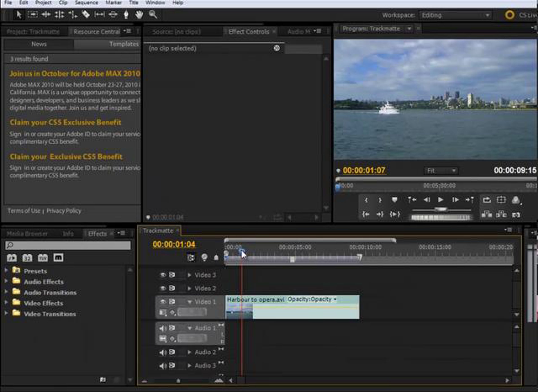Toggle Video 1 track visibility eye
The image size is (538, 392).
pyautogui.click(x=163, y=302)
